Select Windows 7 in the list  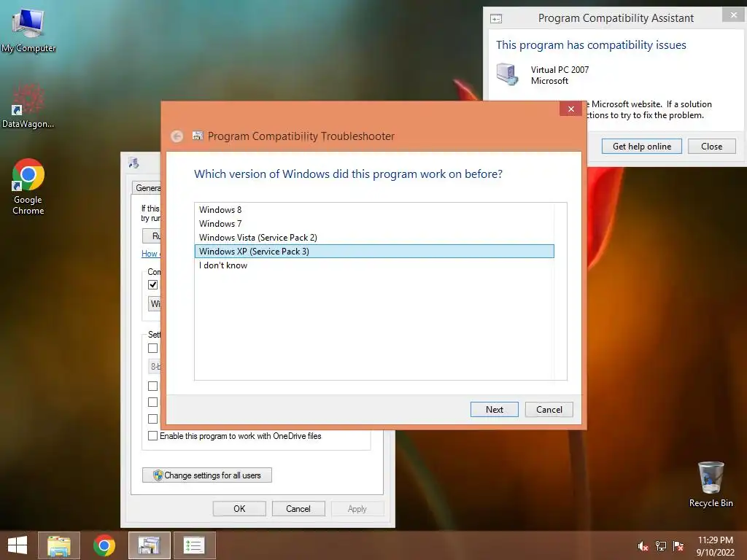click(374, 223)
